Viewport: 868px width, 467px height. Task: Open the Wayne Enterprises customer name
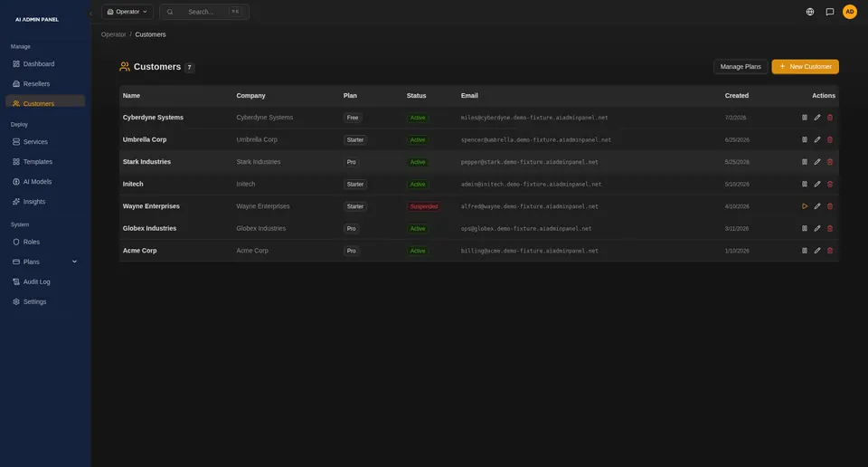[x=151, y=206]
